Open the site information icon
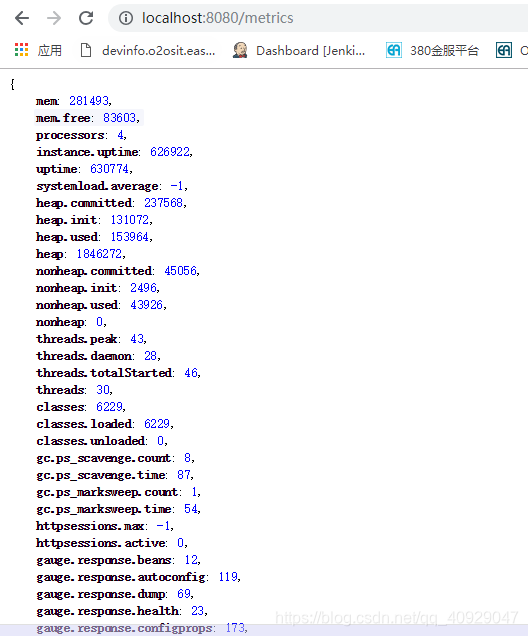Image resolution: width=528 pixels, height=636 pixels. (x=126, y=18)
